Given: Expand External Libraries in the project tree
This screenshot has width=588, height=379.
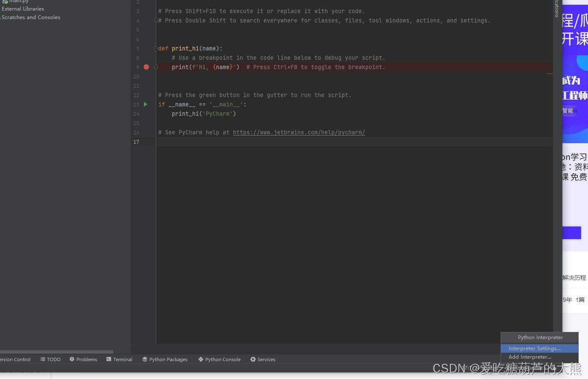Looking at the screenshot, I should click(22, 8).
